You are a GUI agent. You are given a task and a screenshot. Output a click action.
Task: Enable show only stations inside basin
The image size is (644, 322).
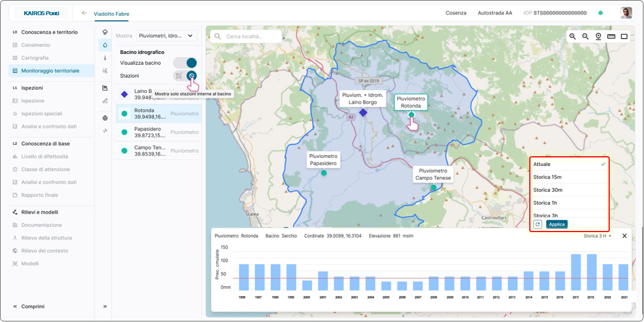[191, 76]
